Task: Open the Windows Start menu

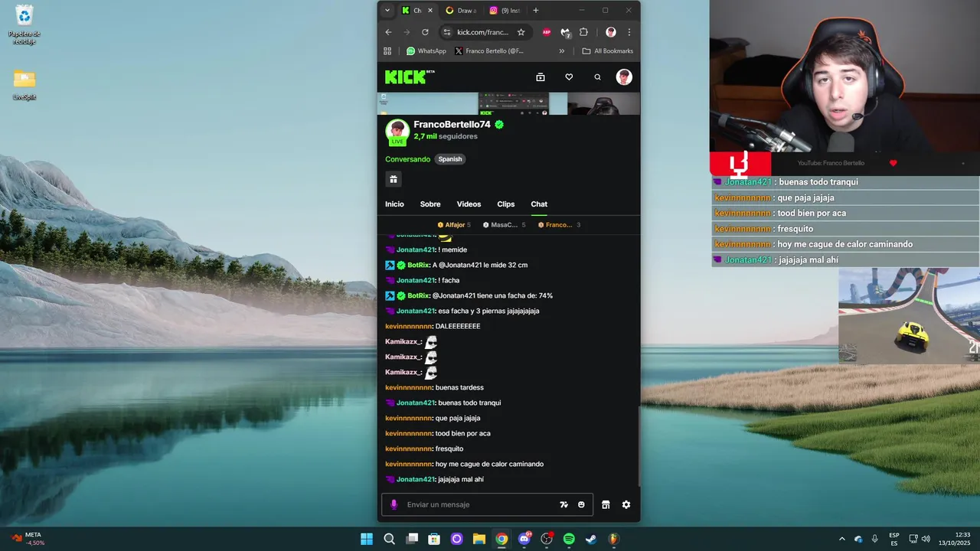Action: click(x=367, y=539)
